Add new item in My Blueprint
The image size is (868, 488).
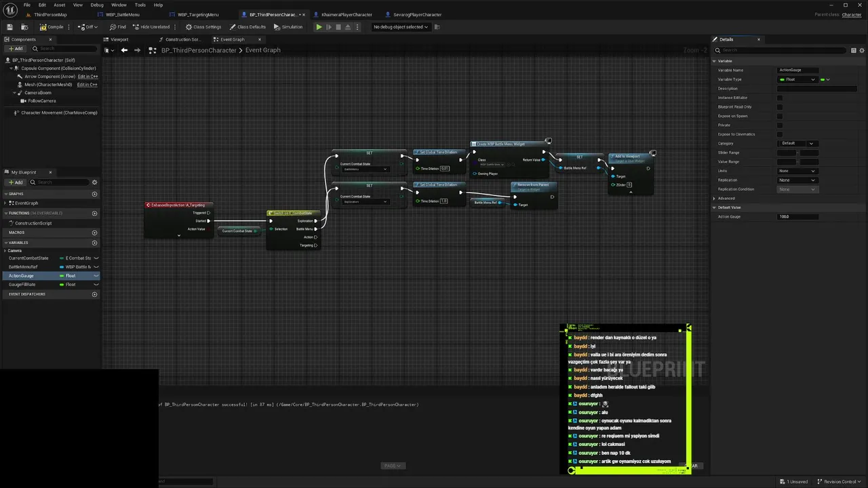[16, 182]
